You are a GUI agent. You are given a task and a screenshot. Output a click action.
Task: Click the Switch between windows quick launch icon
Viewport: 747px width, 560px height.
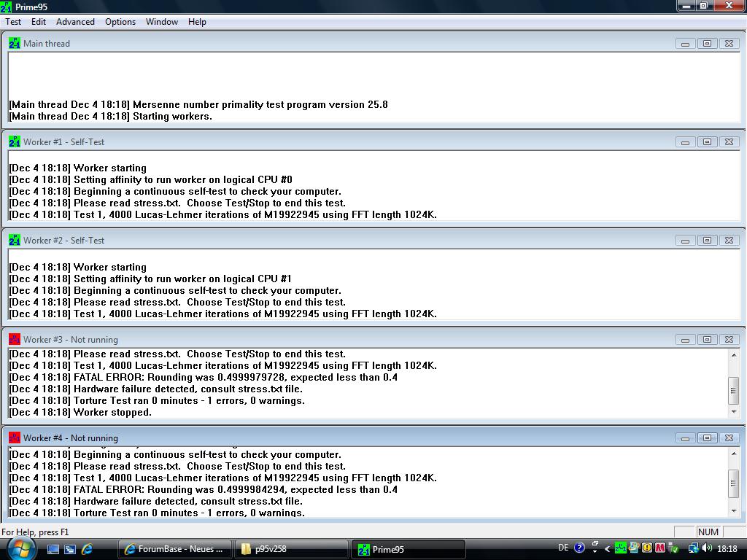click(70, 549)
